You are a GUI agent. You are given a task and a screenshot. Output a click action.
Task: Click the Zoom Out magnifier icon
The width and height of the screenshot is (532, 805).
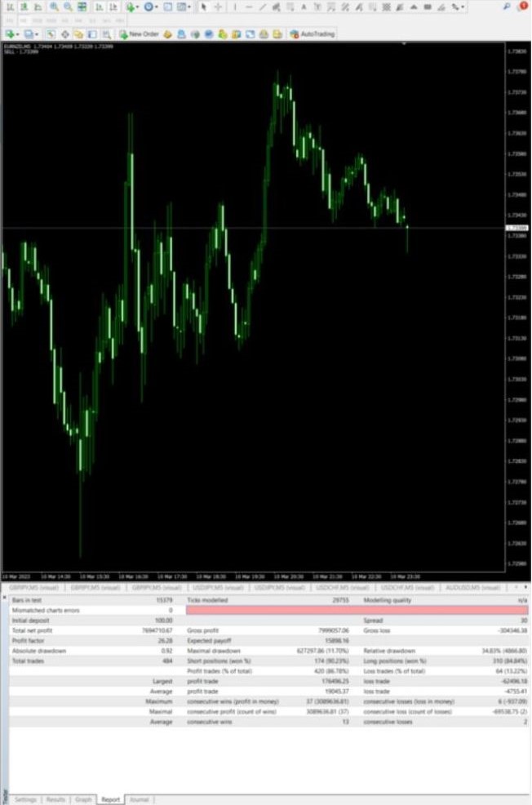[x=67, y=7]
